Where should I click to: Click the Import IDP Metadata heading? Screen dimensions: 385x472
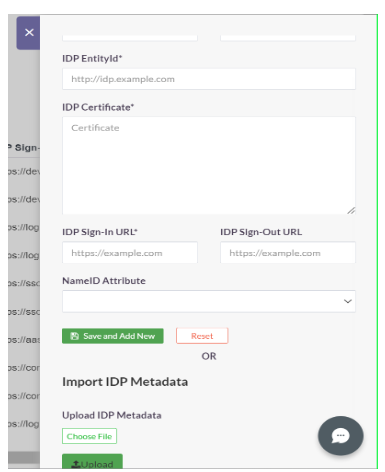[125, 382]
